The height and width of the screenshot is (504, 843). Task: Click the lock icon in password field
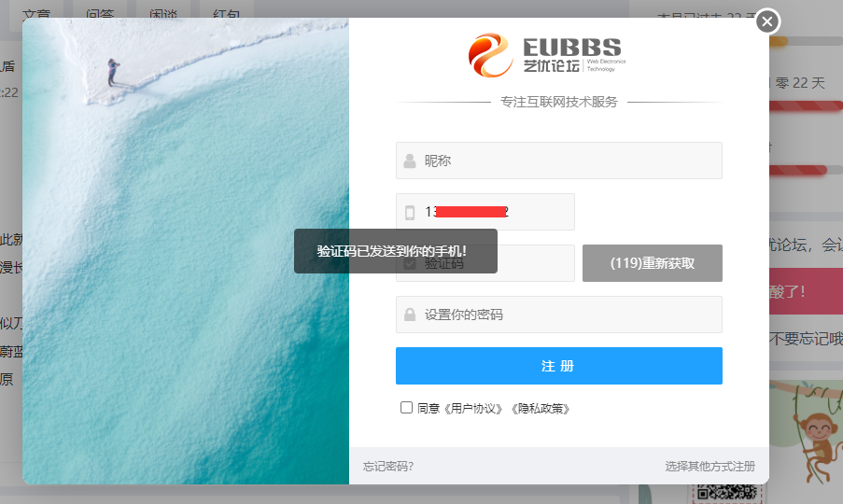click(410, 315)
